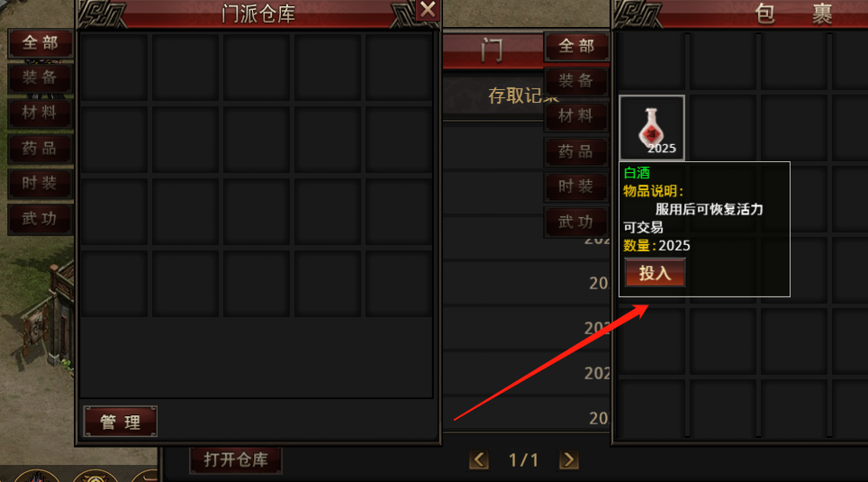Screen dimensions: 868x482
Task: Open the 管理 management button
Action: click(x=120, y=422)
